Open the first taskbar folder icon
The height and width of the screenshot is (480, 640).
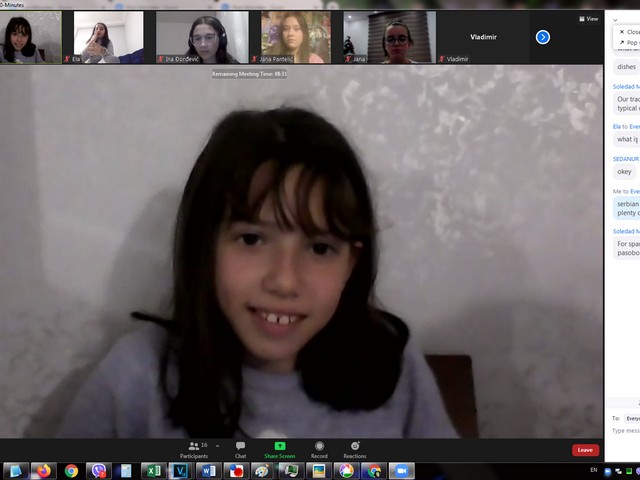pyautogui.click(x=16, y=471)
